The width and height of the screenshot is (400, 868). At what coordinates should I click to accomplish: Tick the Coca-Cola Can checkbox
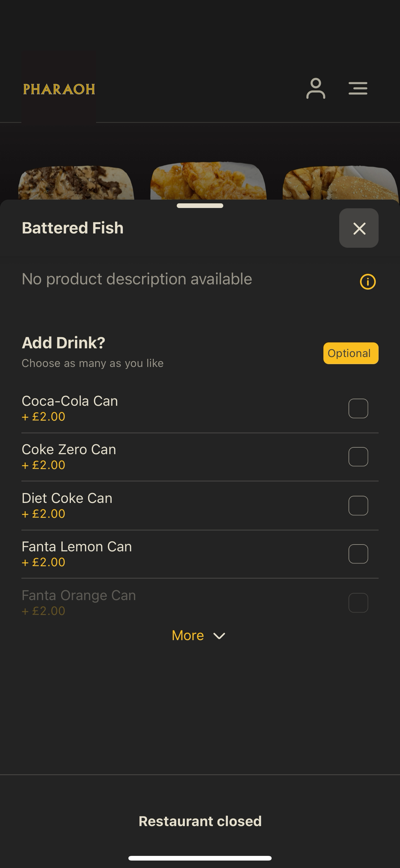pos(358,409)
